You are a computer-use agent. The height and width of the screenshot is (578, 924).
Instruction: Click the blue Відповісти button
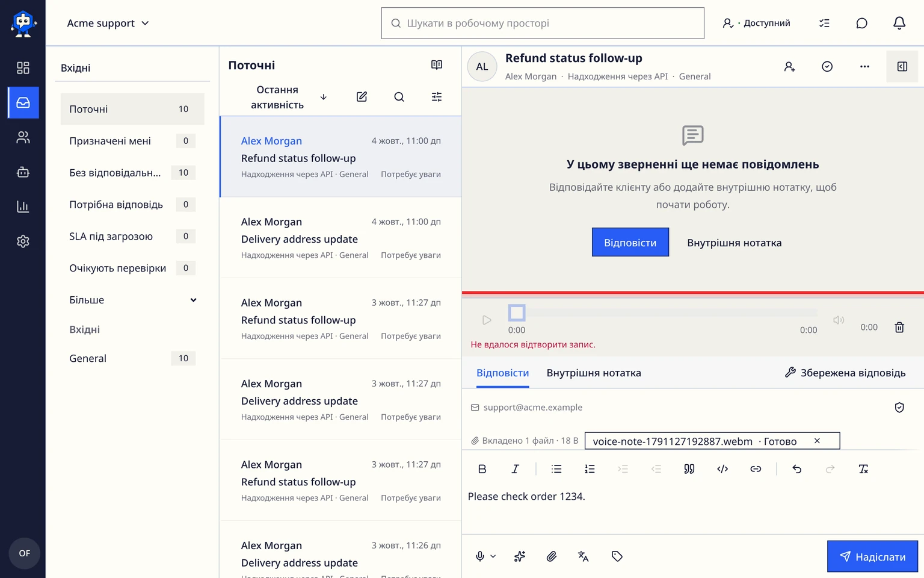click(x=630, y=242)
